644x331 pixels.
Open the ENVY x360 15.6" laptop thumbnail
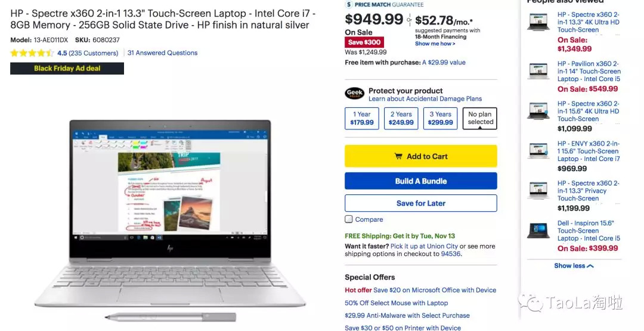538,151
